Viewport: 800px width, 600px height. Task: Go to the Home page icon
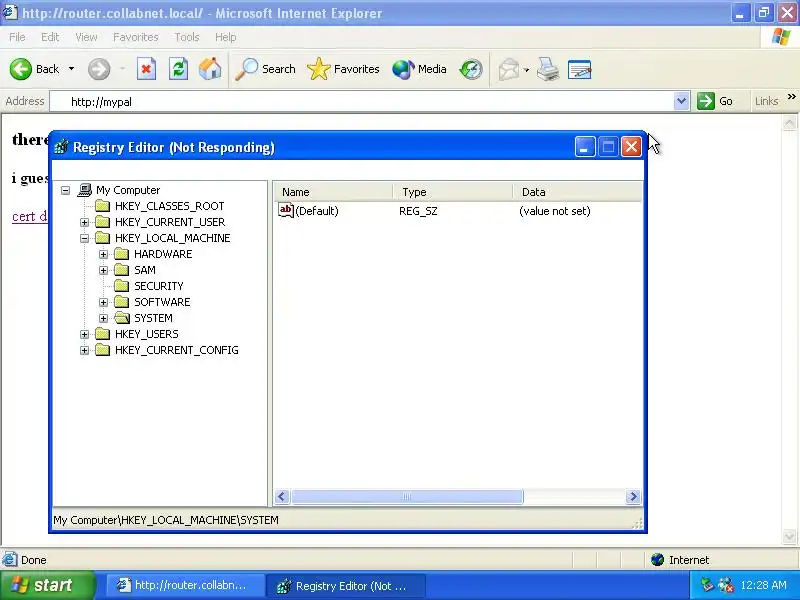(x=210, y=69)
